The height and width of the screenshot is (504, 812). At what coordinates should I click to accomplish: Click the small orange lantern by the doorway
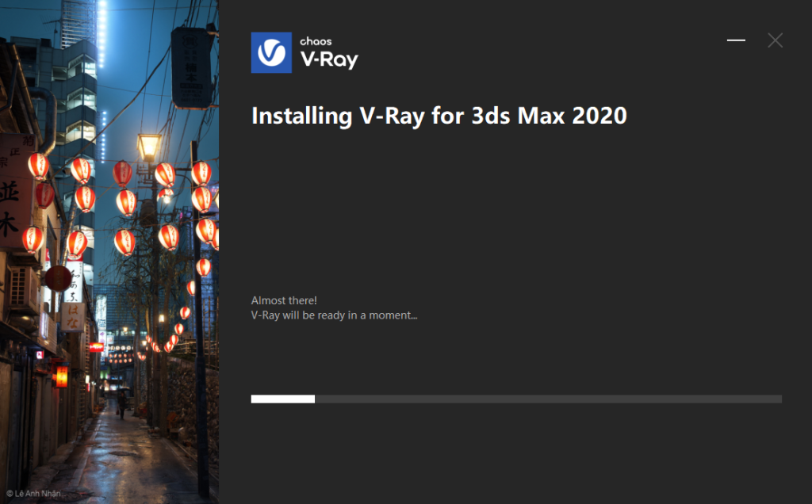[x=62, y=376]
